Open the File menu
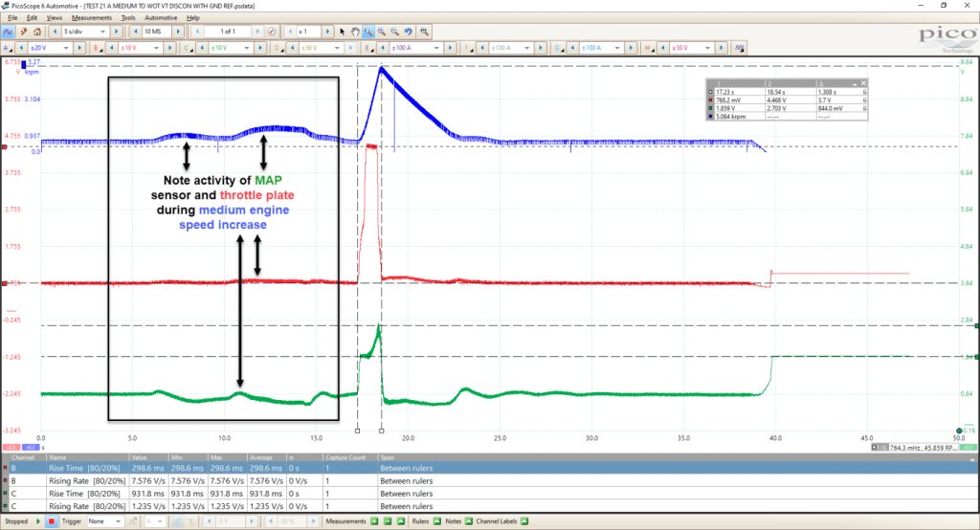The height and width of the screenshot is (530, 980). pyautogui.click(x=12, y=17)
